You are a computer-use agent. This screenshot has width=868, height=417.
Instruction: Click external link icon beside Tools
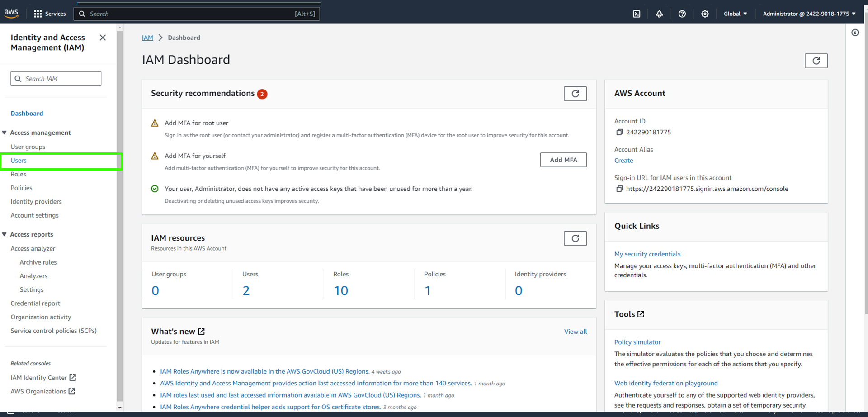tap(641, 314)
